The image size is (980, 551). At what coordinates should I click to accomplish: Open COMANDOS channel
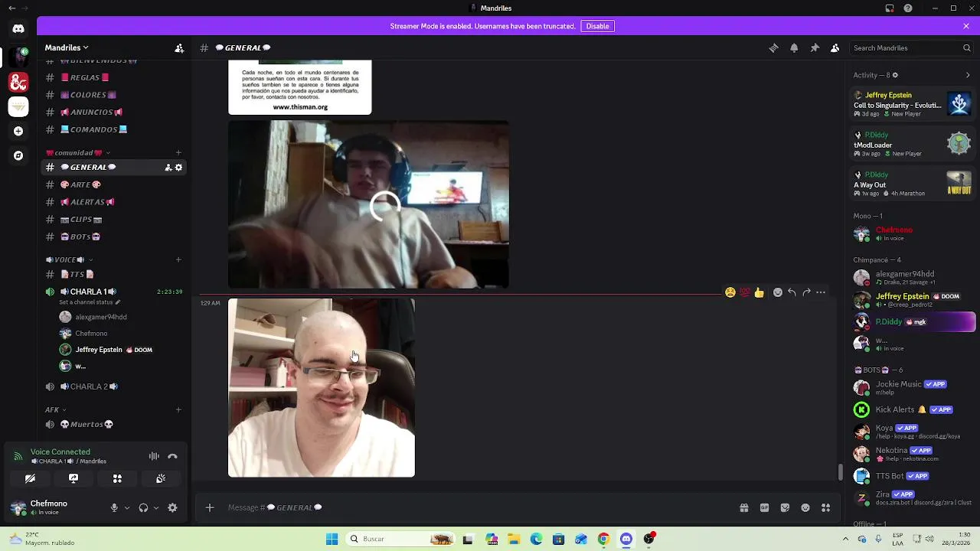(113, 129)
